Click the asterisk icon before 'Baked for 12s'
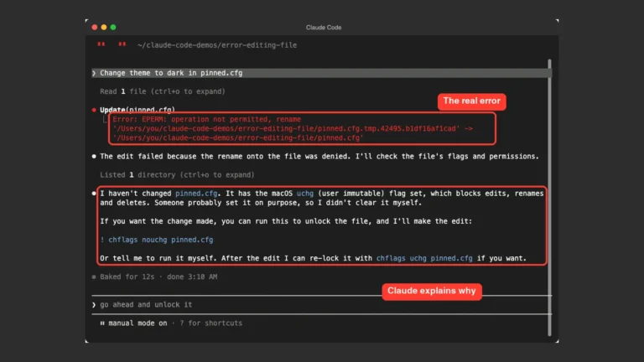 point(94,277)
